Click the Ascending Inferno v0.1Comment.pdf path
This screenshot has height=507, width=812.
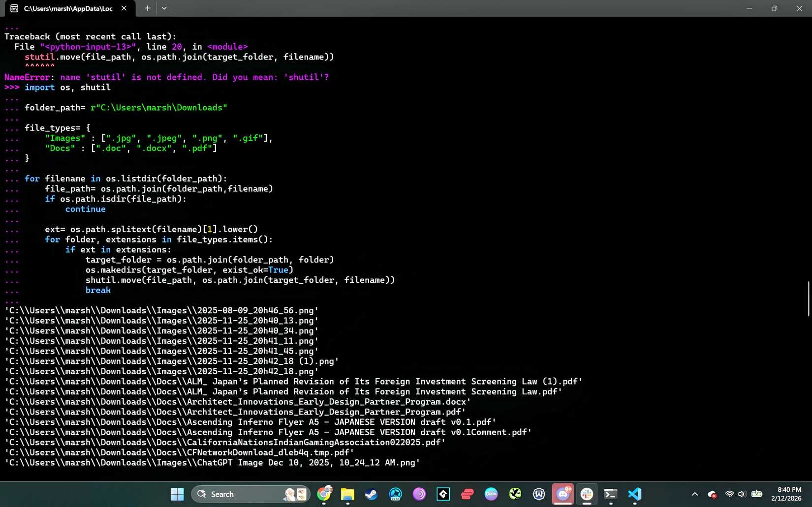point(268,432)
